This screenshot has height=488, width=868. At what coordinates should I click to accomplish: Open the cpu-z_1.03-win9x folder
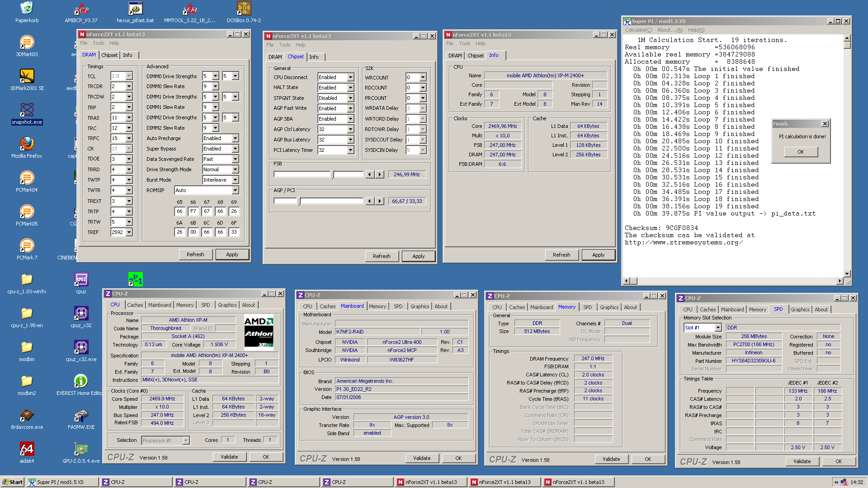tap(27, 283)
